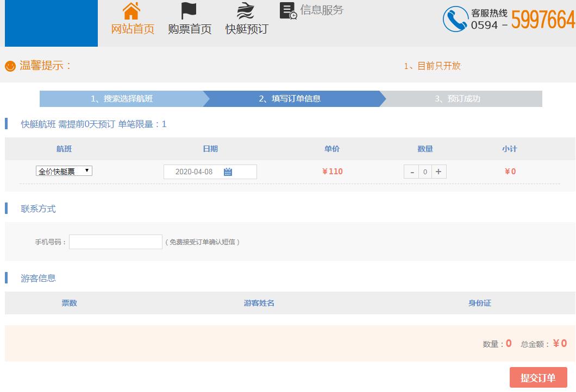
Task: Focus the 手机号码 phone number input
Action: 116,242
